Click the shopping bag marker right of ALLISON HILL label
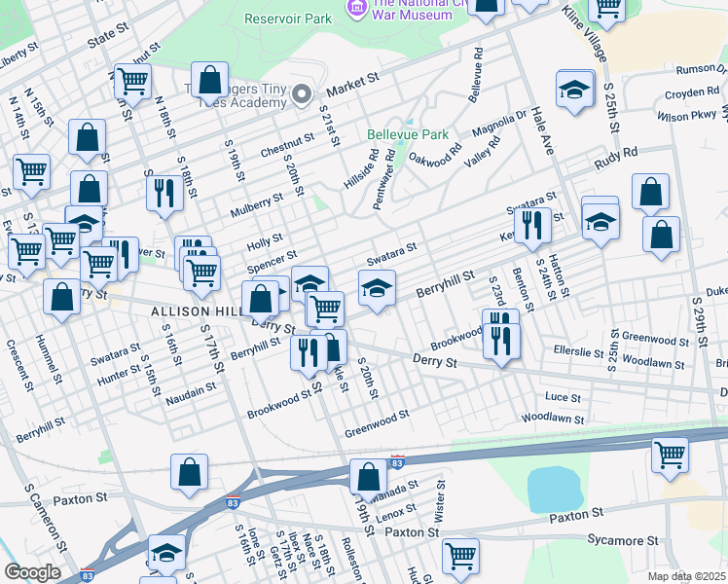The image size is (728, 584). click(261, 302)
